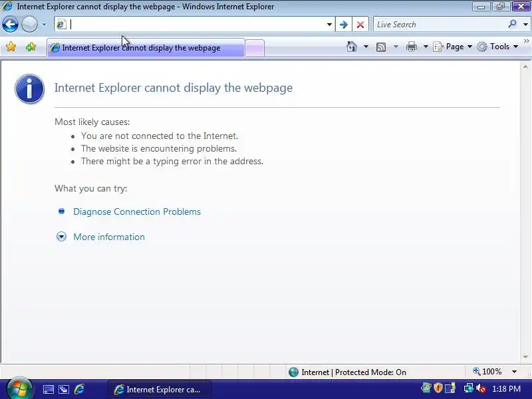Expand the address bar history dropdown
Image resolution: width=532 pixels, height=399 pixels.
click(329, 25)
